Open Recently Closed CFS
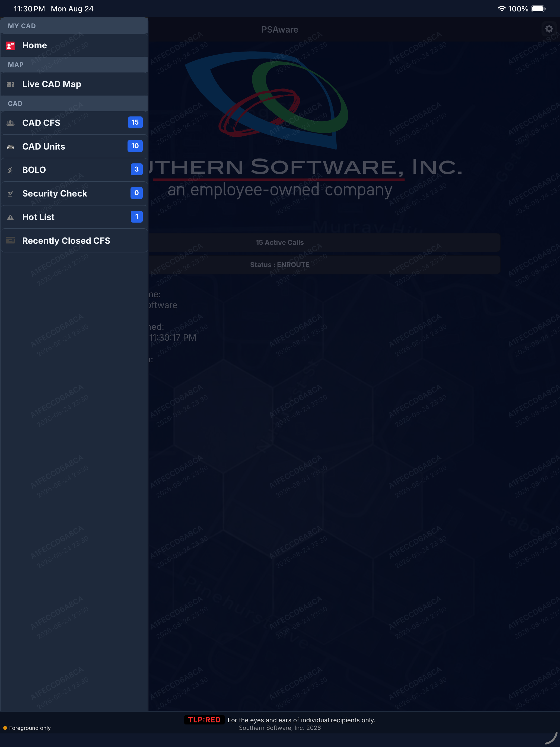 (x=74, y=240)
